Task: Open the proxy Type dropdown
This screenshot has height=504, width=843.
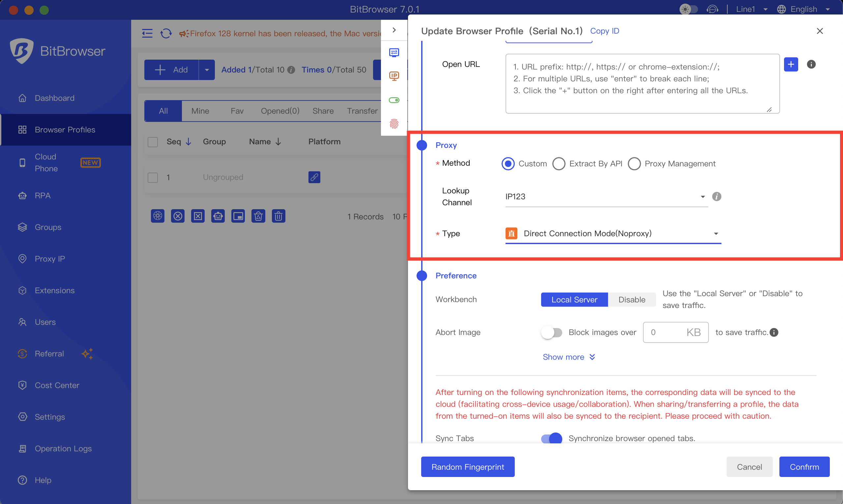Action: coord(613,234)
